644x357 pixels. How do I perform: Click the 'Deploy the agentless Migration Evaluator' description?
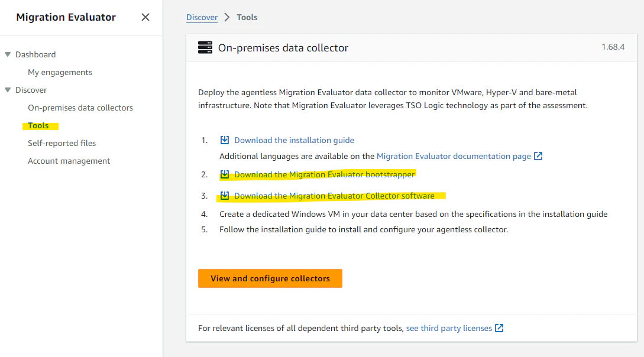tap(393, 99)
